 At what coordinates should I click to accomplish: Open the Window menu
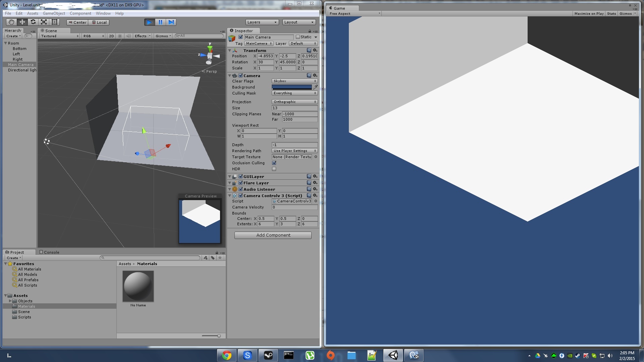coord(103,13)
